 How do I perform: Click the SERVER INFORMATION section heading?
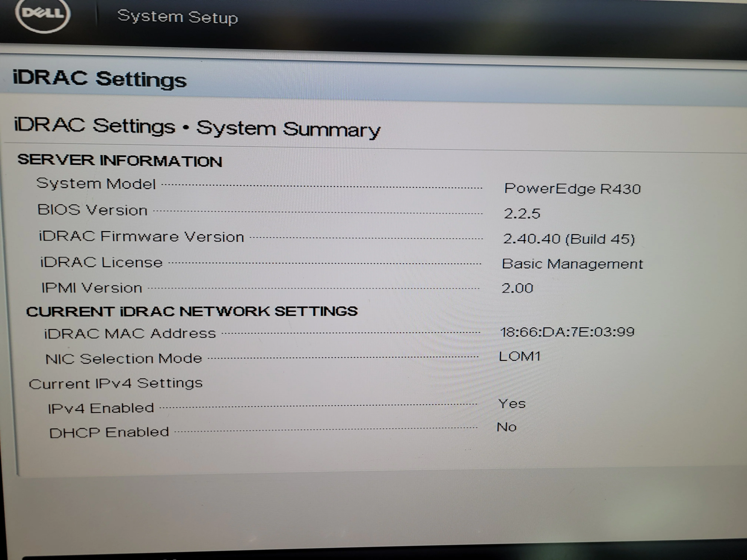(x=120, y=160)
